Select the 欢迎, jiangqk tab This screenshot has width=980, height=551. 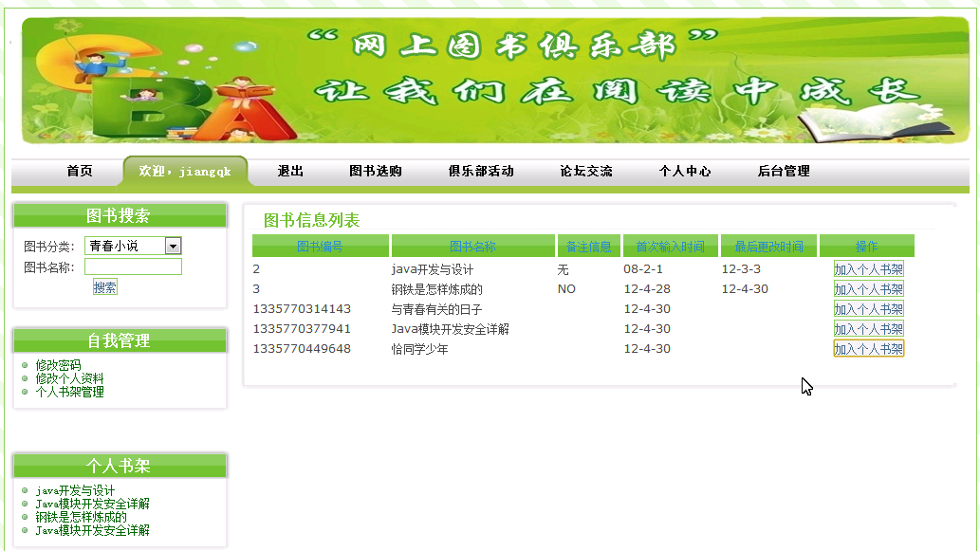pos(185,171)
